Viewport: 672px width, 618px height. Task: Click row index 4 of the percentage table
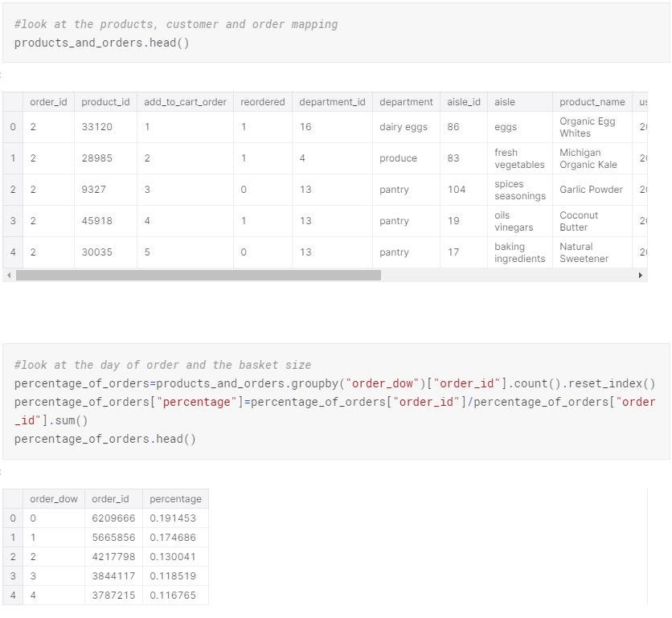tap(12, 595)
